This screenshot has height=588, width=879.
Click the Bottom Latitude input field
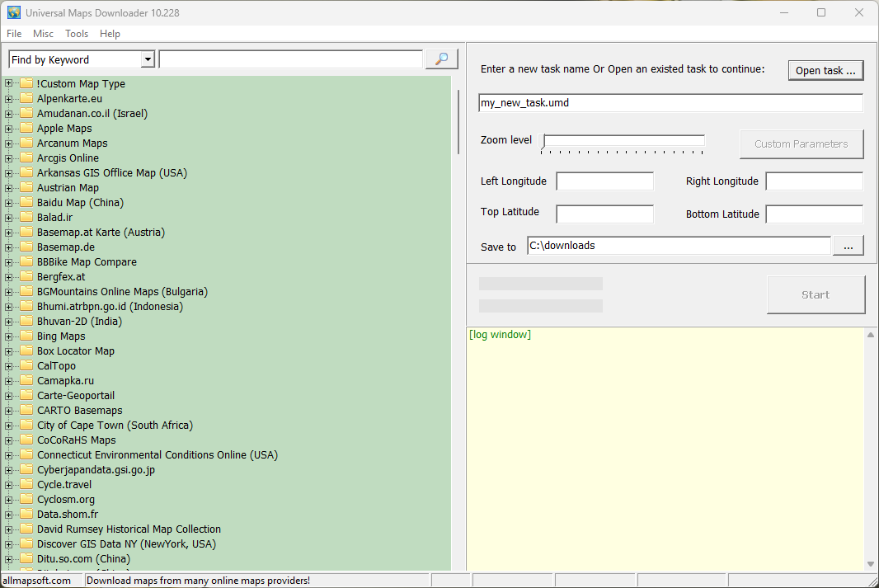[815, 214]
